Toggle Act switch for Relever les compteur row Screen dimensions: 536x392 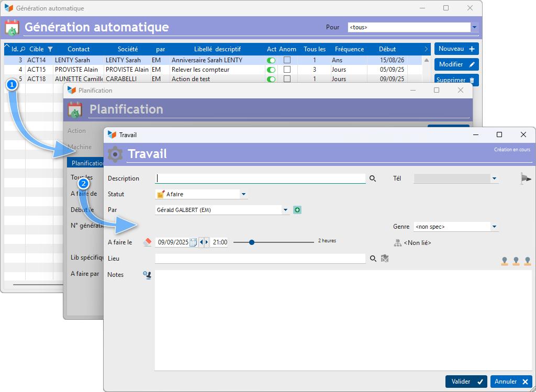[271, 70]
